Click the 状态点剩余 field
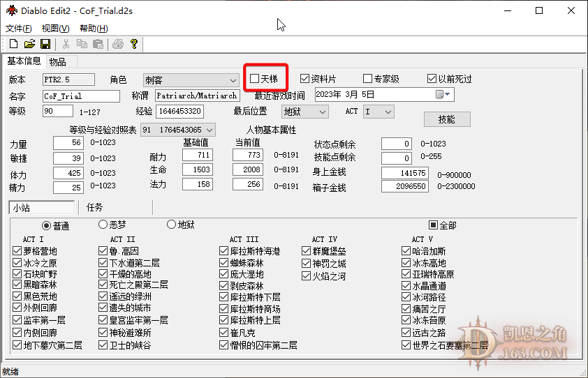Viewport: 588px width, 378px height. pos(397,144)
